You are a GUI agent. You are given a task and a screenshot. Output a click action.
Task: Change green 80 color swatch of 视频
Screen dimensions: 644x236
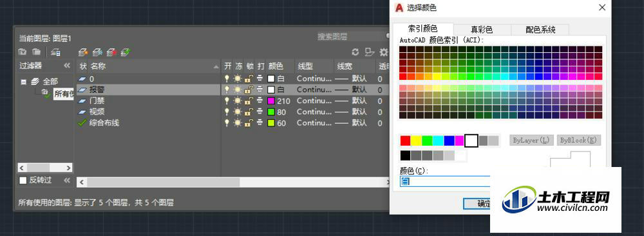271,112
